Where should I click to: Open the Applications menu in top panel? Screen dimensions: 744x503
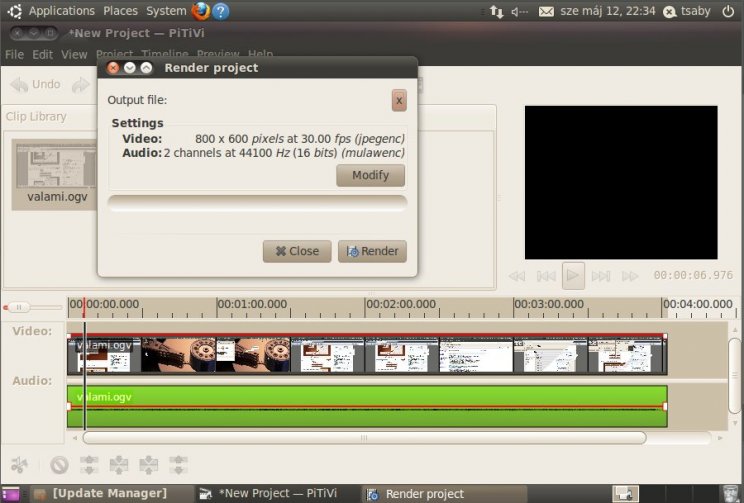click(62, 11)
